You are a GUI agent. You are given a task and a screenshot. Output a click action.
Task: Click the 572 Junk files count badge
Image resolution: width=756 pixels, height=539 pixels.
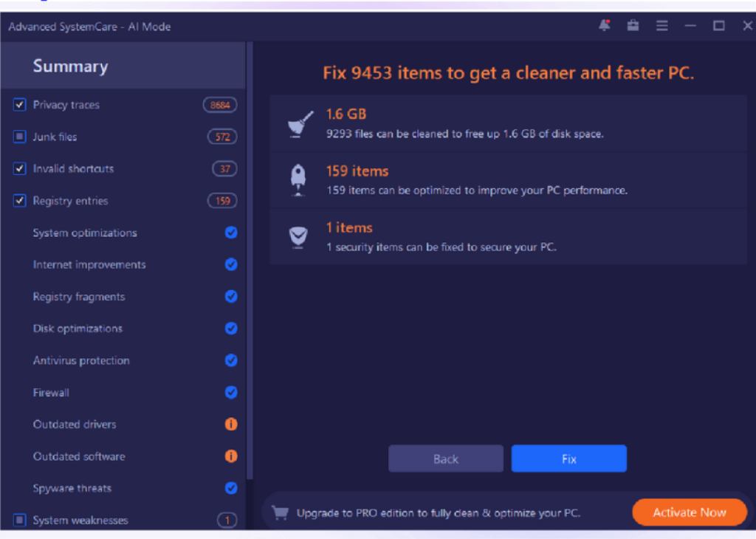tap(222, 137)
